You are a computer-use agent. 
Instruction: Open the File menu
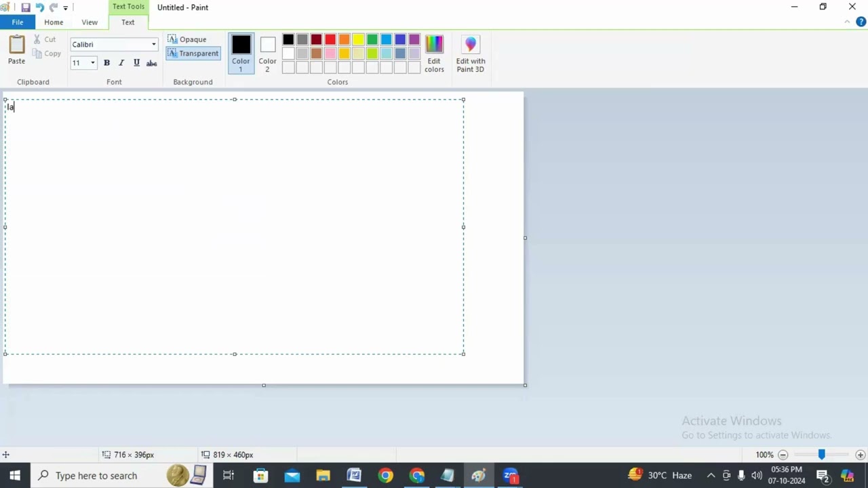17,22
